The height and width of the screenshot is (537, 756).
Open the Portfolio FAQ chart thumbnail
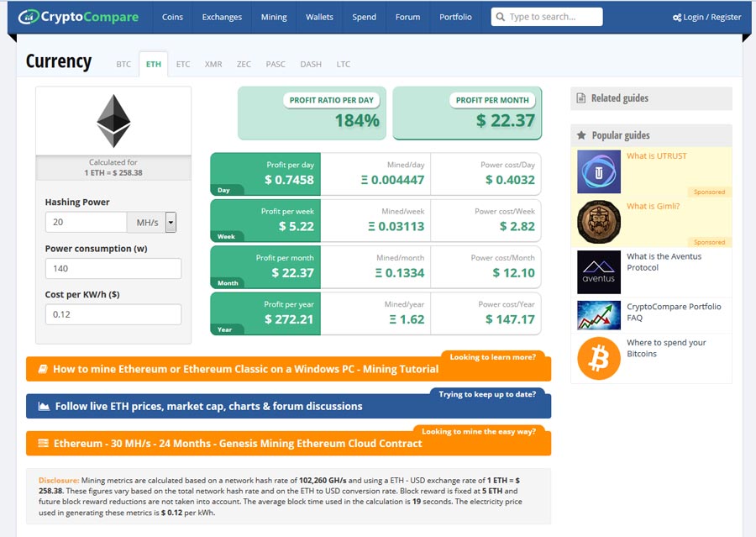tap(599, 315)
